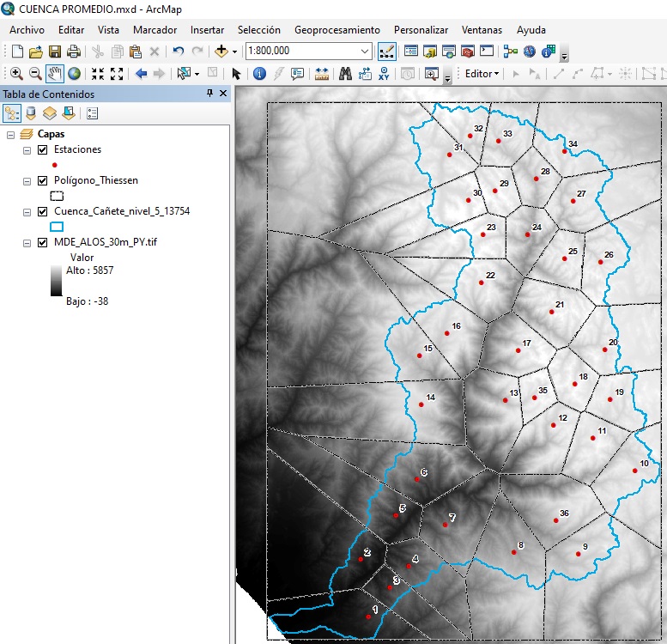The image size is (667, 644).
Task: Activate the Identify tool
Action: tap(259, 74)
